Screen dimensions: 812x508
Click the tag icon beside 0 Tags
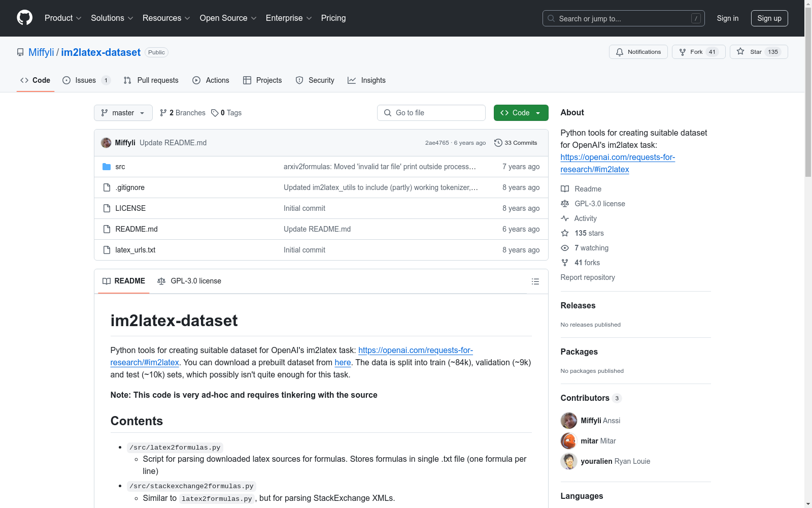(215, 113)
